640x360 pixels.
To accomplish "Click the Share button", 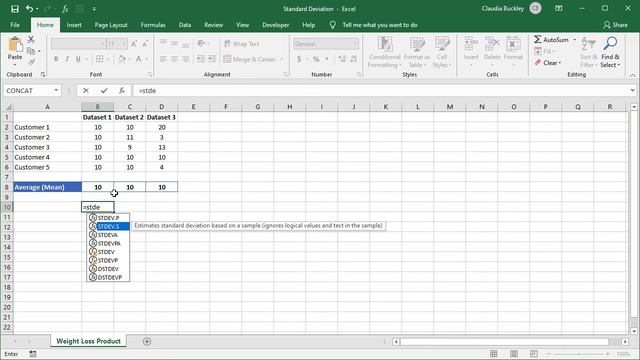I will [x=616, y=25].
